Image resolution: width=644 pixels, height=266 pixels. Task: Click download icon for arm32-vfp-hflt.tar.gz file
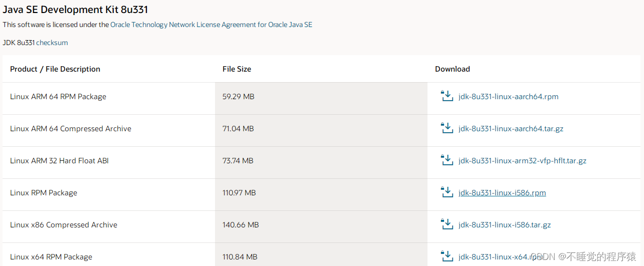(x=447, y=160)
